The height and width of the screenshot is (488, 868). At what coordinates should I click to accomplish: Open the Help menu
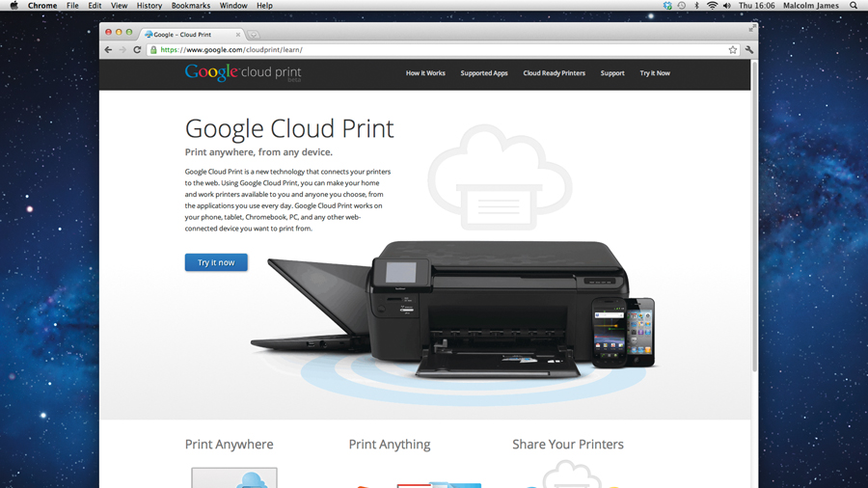click(x=264, y=6)
